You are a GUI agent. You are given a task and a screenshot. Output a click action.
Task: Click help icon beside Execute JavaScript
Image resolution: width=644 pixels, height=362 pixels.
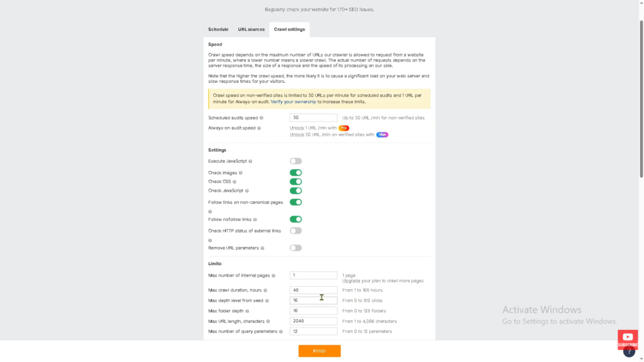click(x=250, y=162)
